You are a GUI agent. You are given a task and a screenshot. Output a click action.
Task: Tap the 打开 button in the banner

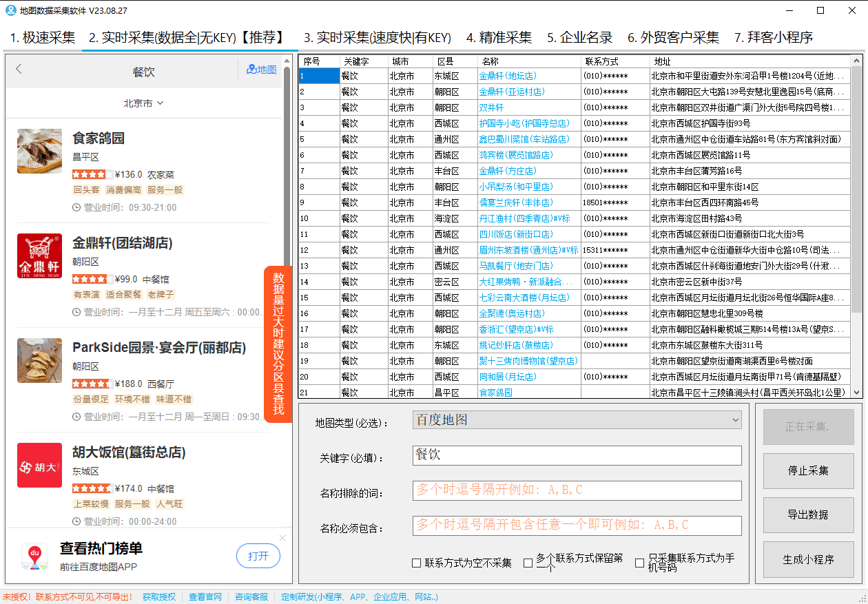click(x=258, y=556)
